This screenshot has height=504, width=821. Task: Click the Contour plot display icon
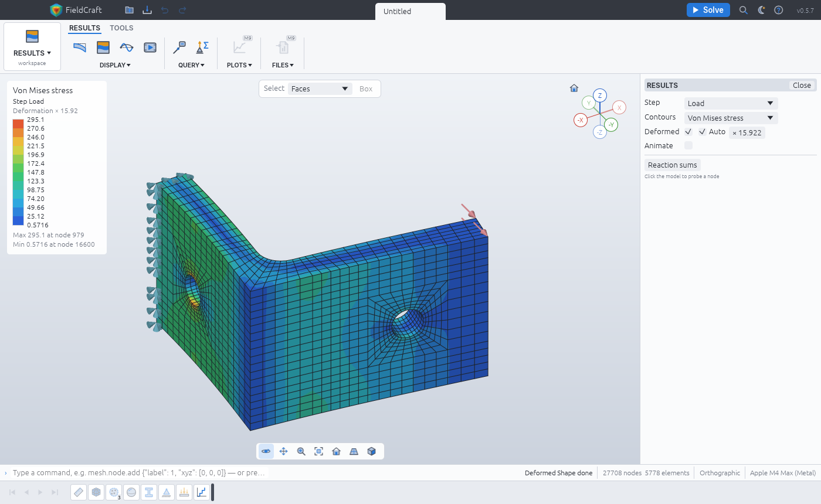(103, 47)
